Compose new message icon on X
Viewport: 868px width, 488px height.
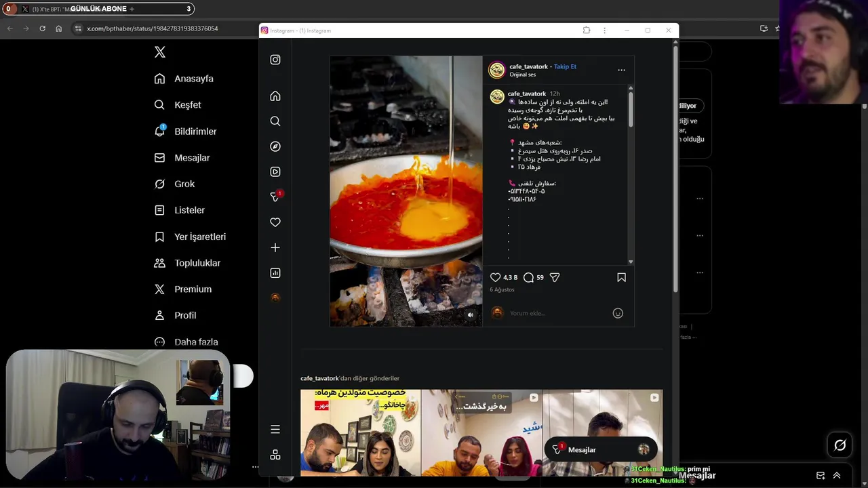(821, 476)
